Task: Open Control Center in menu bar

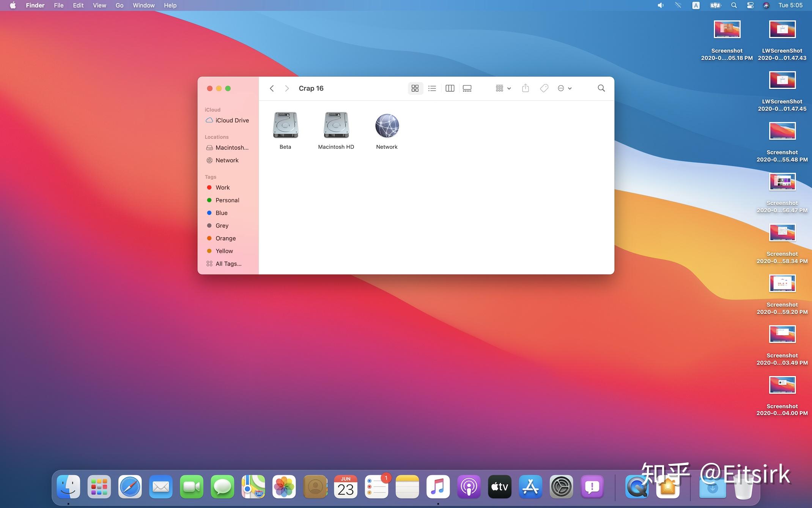Action: (x=750, y=5)
